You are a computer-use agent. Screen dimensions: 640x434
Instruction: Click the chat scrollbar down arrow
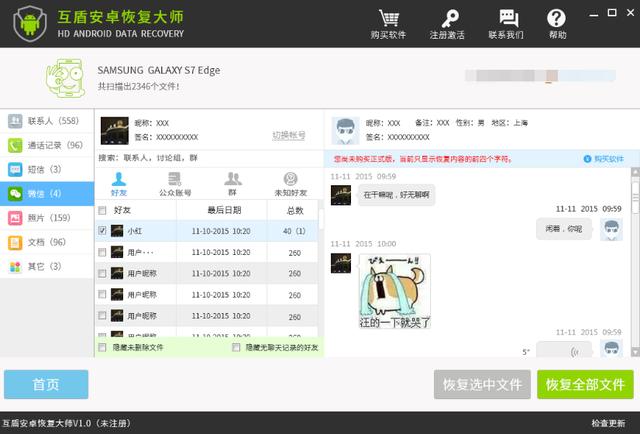(x=636, y=352)
